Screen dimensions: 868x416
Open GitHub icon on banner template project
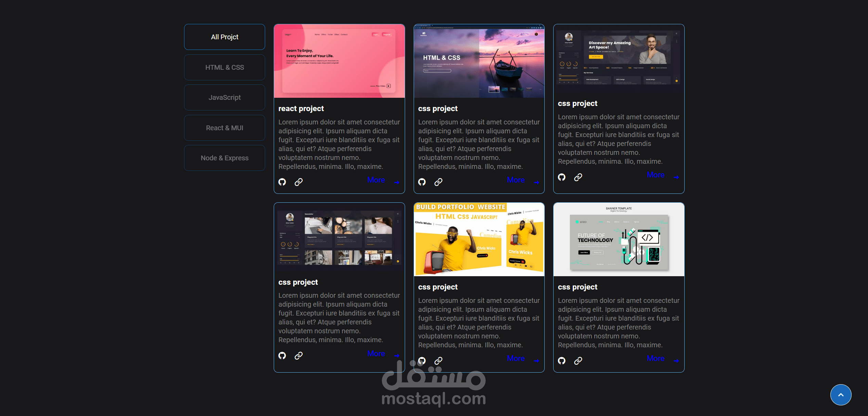561,361
